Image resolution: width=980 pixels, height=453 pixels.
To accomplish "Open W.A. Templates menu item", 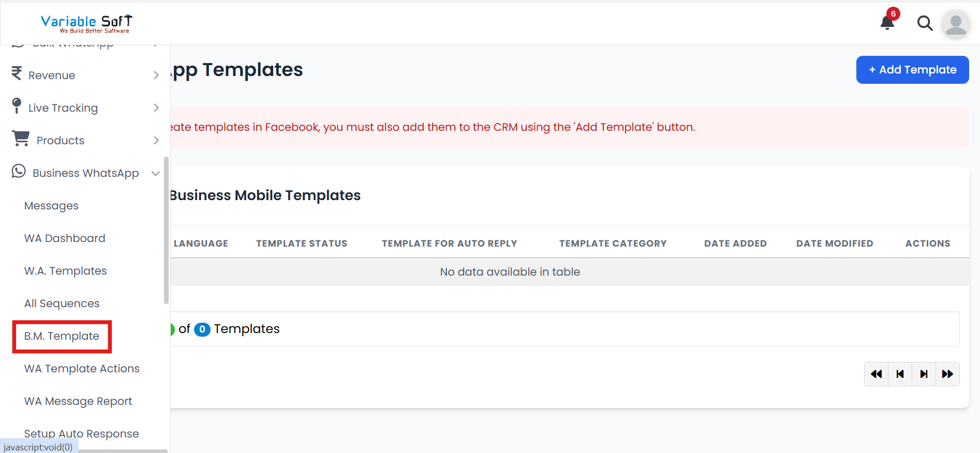I will pyautogui.click(x=65, y=271).
